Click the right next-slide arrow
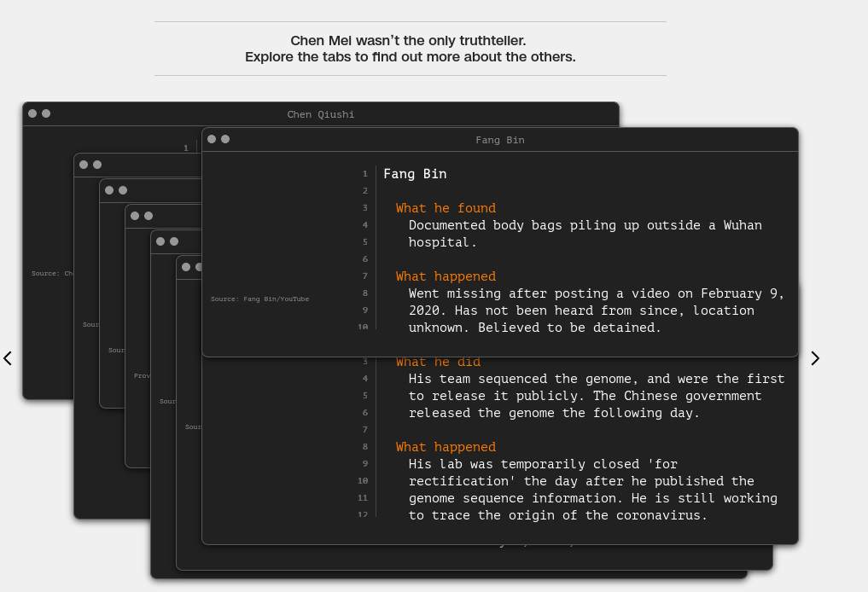 tap(814, 358)
